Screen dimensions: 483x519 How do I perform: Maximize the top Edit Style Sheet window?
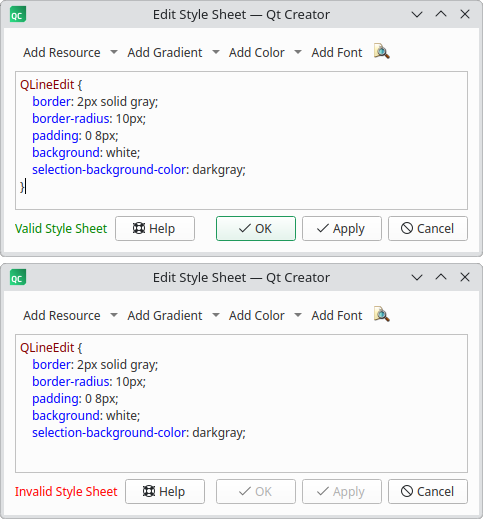[x=441, y=14]
